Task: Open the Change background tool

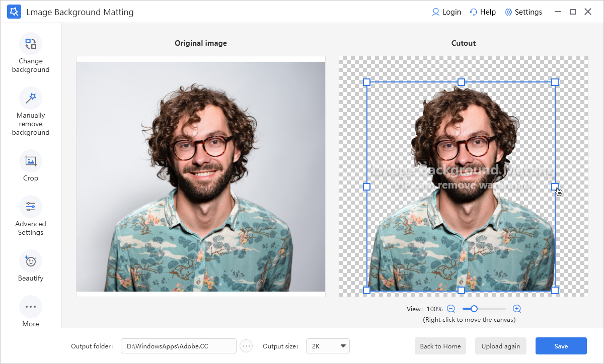Action: [31, 44]
